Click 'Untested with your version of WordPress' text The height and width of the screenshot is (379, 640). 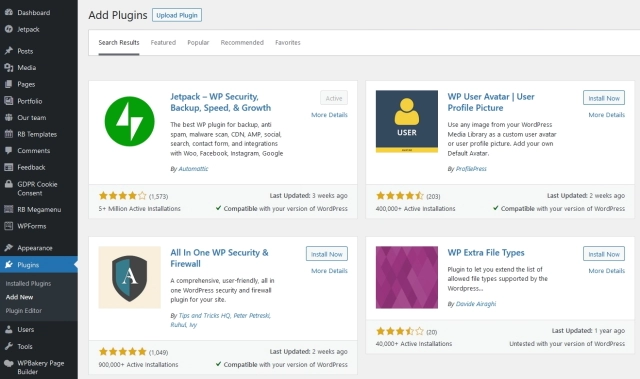567,344
